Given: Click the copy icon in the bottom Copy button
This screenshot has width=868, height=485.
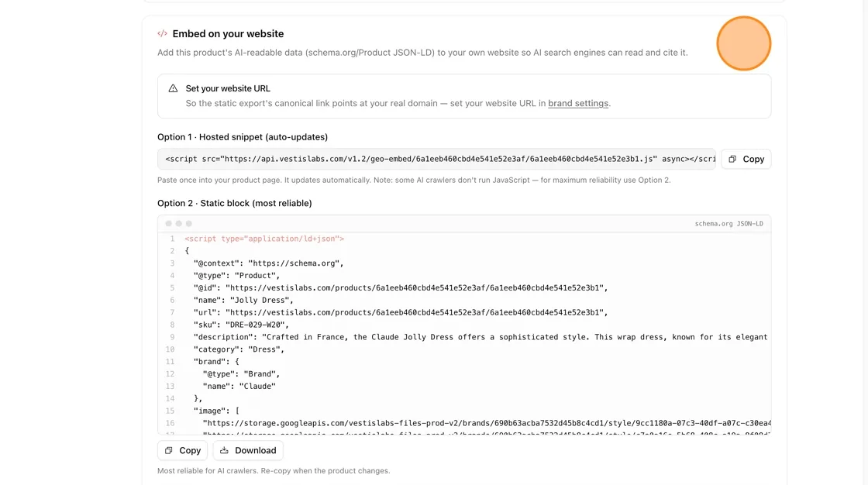Looking at the screenshot, I should (169, 451).
